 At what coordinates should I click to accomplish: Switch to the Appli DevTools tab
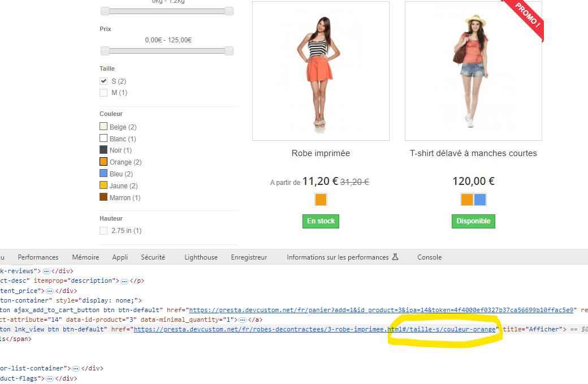(120, 257)
